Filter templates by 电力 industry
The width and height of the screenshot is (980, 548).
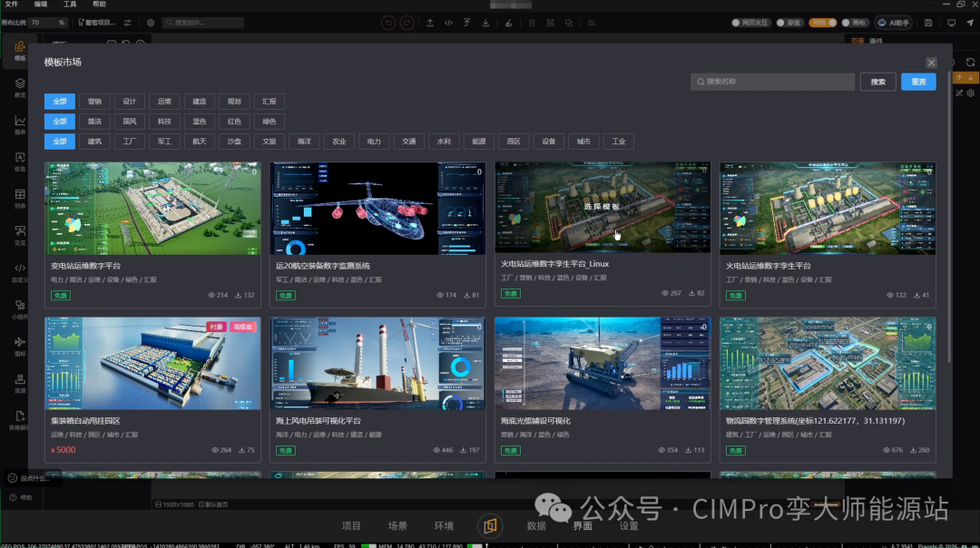click(374, 142)
